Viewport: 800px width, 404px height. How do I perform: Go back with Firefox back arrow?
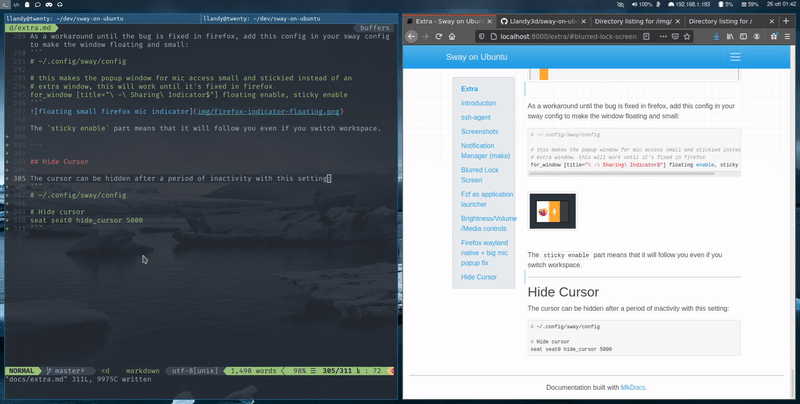tap(412, 37)
